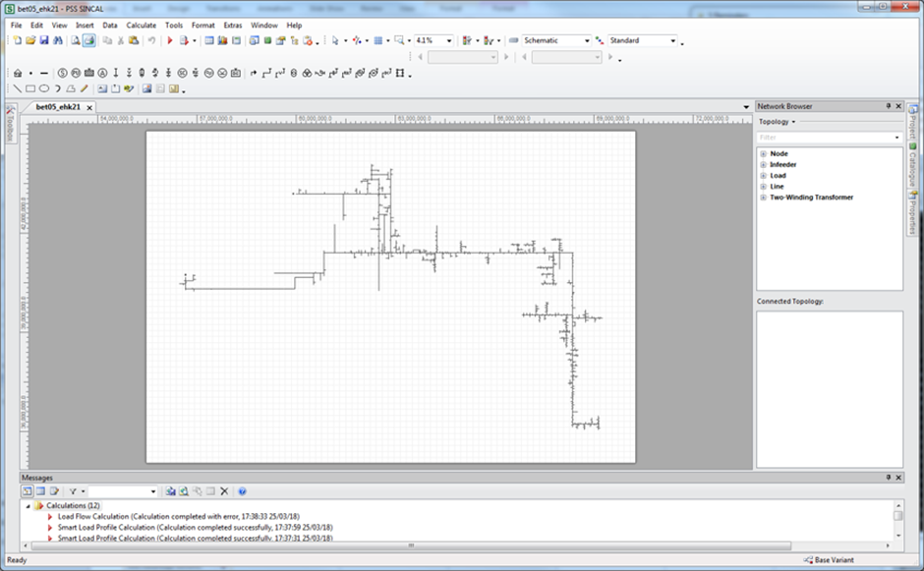Open help in the Messages toolbar

point(242,490)
